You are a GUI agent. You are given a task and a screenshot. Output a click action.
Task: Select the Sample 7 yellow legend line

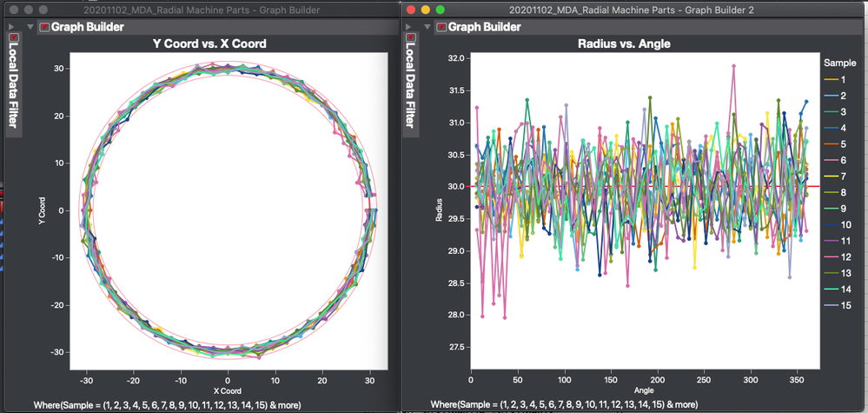click(x=831, y=177)
